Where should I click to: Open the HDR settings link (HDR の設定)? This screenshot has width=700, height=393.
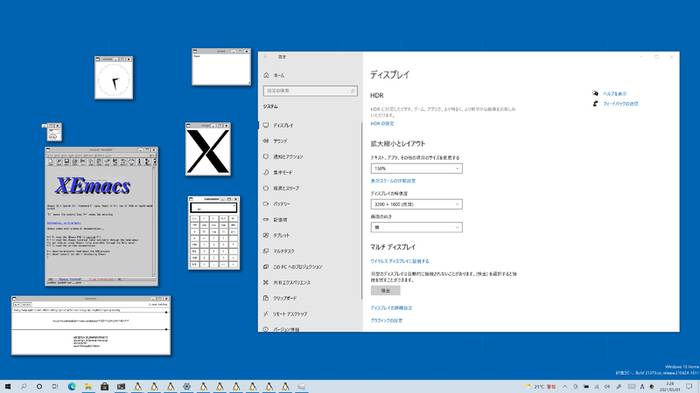[382, 124]
